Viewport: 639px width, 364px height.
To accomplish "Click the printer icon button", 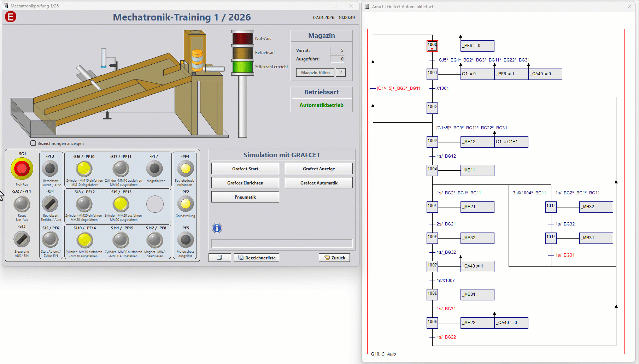I will tap(219, 258).
